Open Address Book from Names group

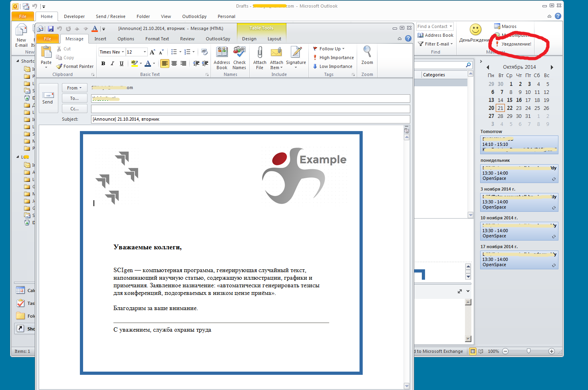pyautogui.click(x=222, y=58)
